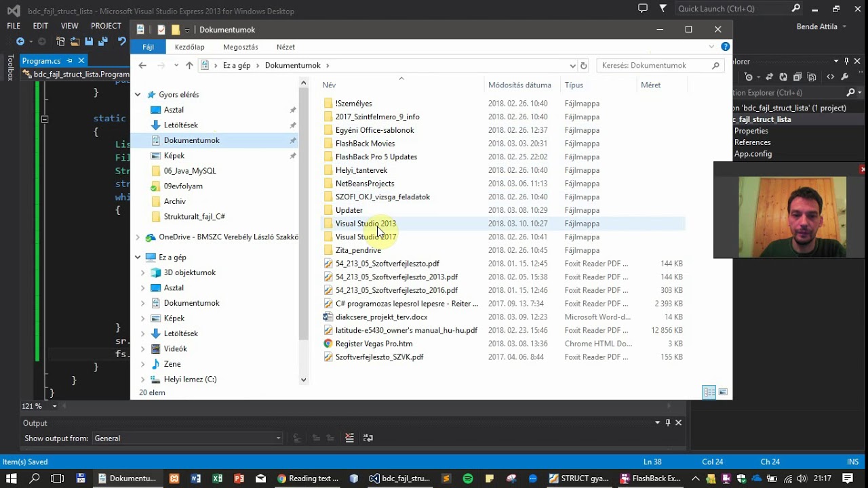Viewport: 868px width, 488px height.
Task: Switch to large icons view in Explorer
Action: [723, 392]
